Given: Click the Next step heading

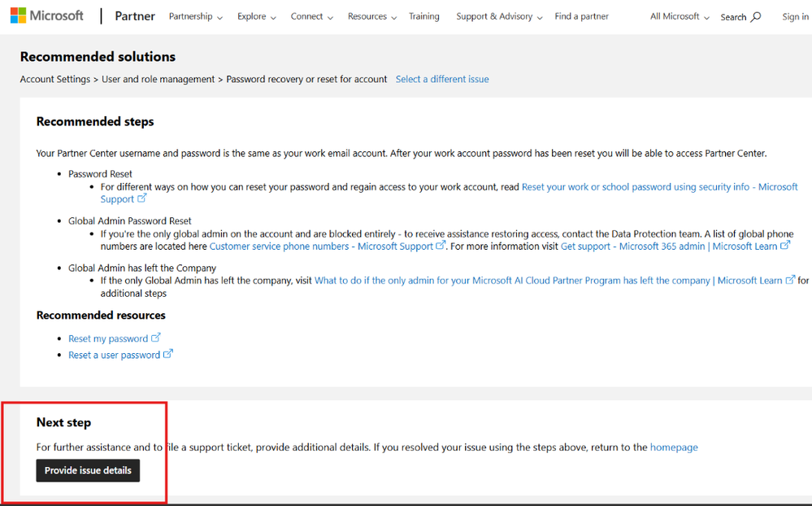Looking at the screenshot, I should [x=63, y=422].
